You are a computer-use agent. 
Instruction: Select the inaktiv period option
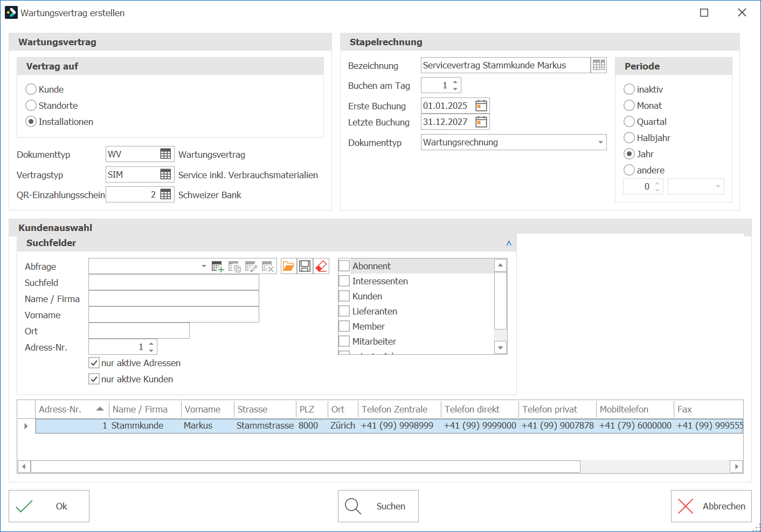point(629,89)
